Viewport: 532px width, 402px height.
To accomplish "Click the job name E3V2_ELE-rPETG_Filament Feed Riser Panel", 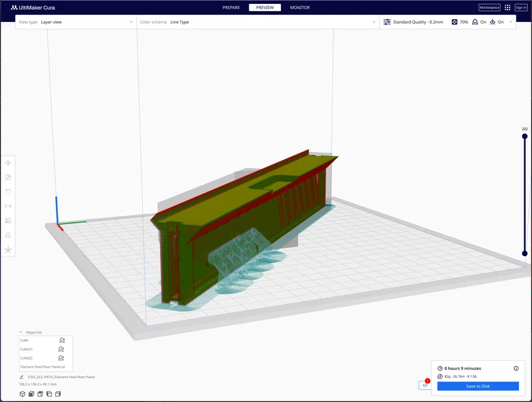I will click(61, 377).
